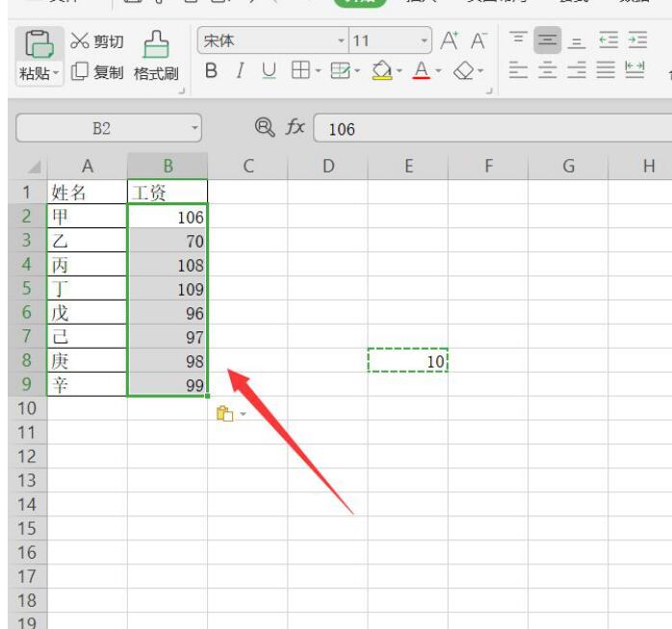This screenshot has width=672, height=629.
Task: Click the Paste clipboard icon
Action: [39, 44]
